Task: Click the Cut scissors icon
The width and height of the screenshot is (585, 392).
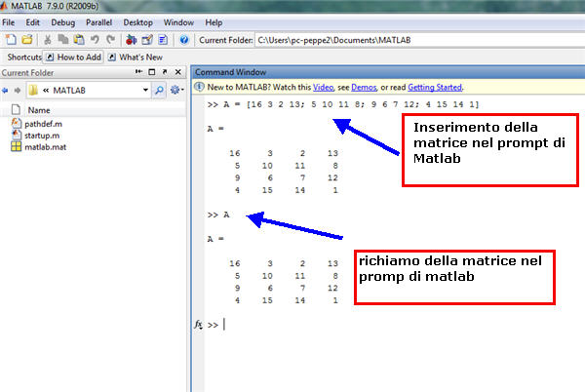Action: [48, 40]
